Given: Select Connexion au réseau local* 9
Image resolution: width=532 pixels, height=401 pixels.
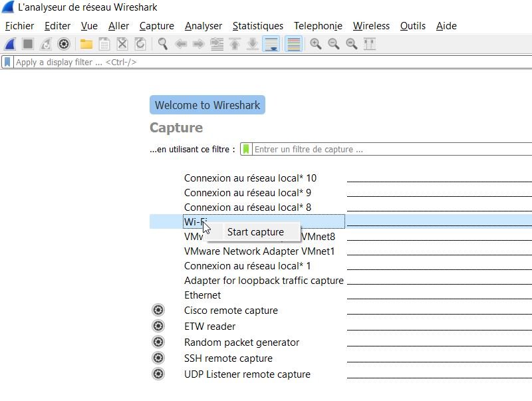Looking at the screenshot, I should 247,193.
